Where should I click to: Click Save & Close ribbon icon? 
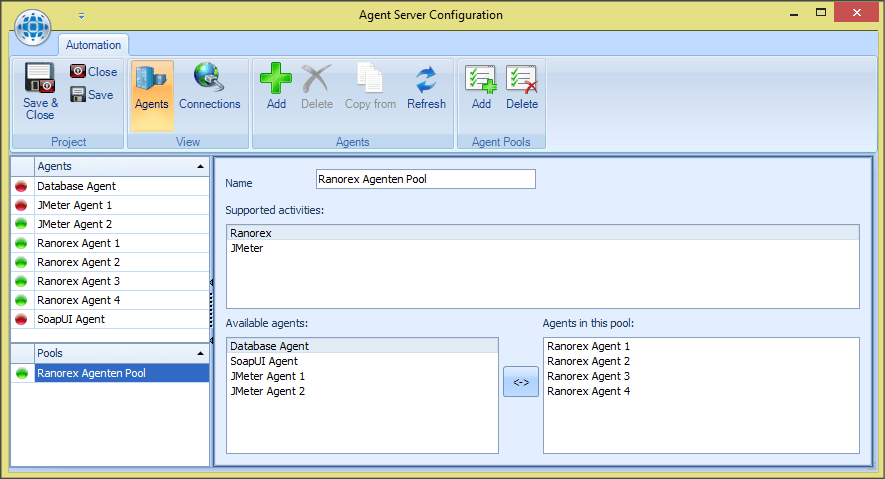point(40,78)
